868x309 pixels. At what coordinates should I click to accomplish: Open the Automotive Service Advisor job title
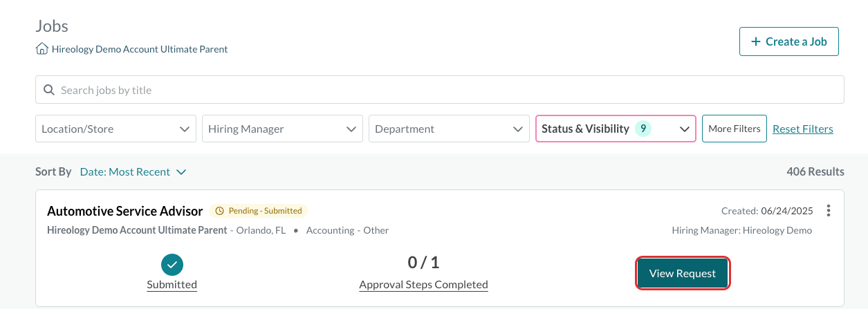pos(125,211)
